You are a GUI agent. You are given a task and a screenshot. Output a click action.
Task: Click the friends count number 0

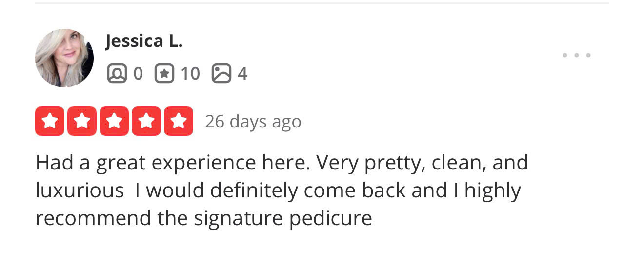pos(138,74)
